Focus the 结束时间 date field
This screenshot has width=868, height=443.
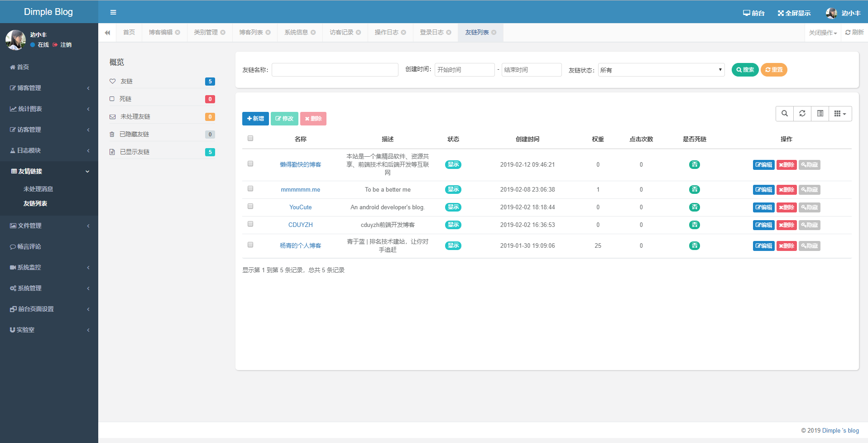pyautogui.click(x=532, y=70)
